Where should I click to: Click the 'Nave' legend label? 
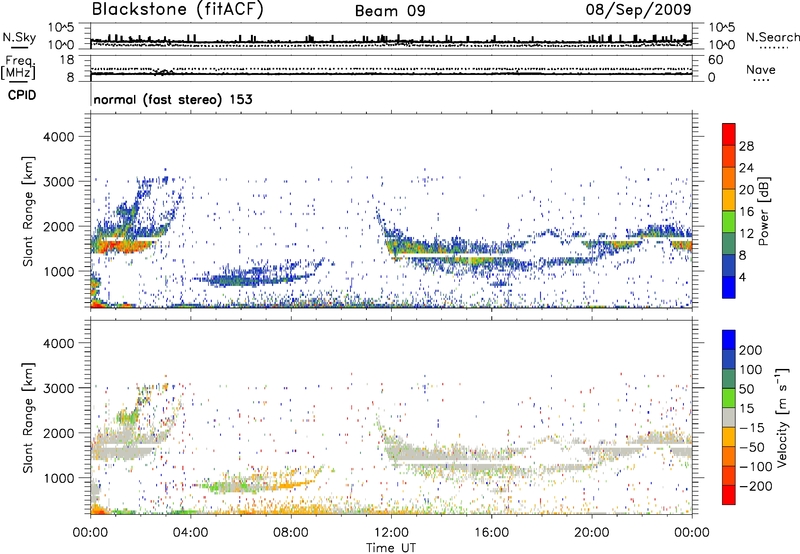point(761,70)
